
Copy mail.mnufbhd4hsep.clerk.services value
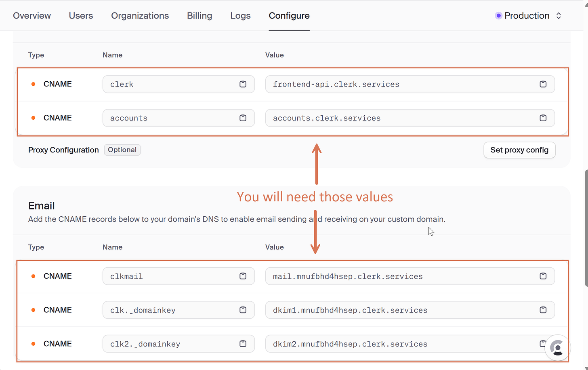click(543, 276)
